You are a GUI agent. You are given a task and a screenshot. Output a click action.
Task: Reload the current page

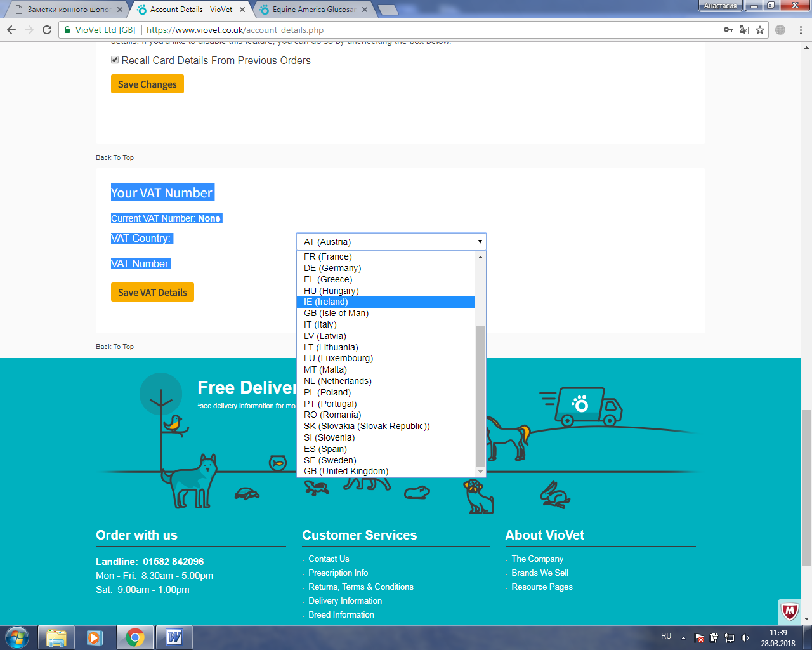(x=47, y=30)
